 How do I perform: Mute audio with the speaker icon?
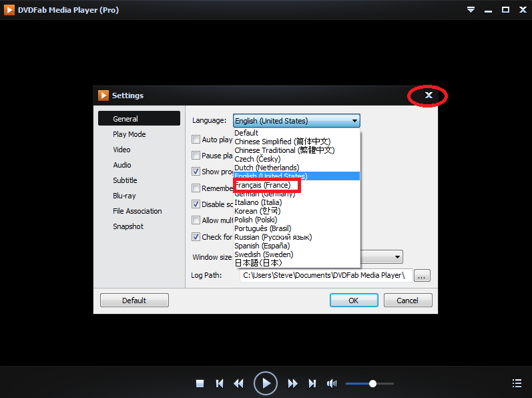click(332, 383)
